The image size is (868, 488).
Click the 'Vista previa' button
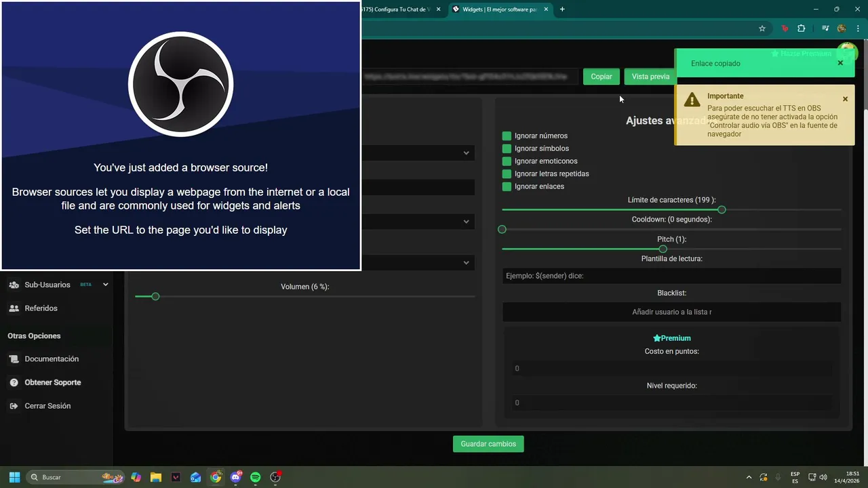coord(650,77)
